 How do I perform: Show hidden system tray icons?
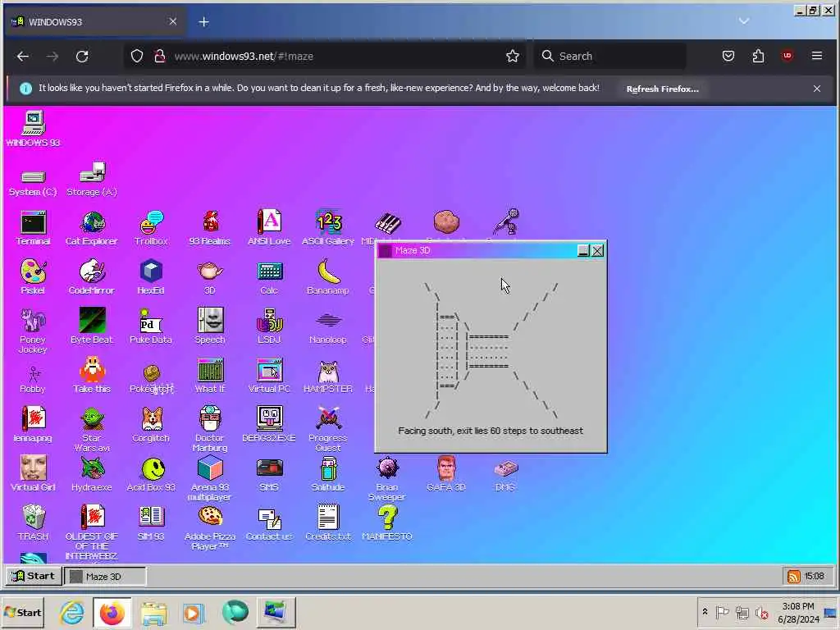(705, 611)
